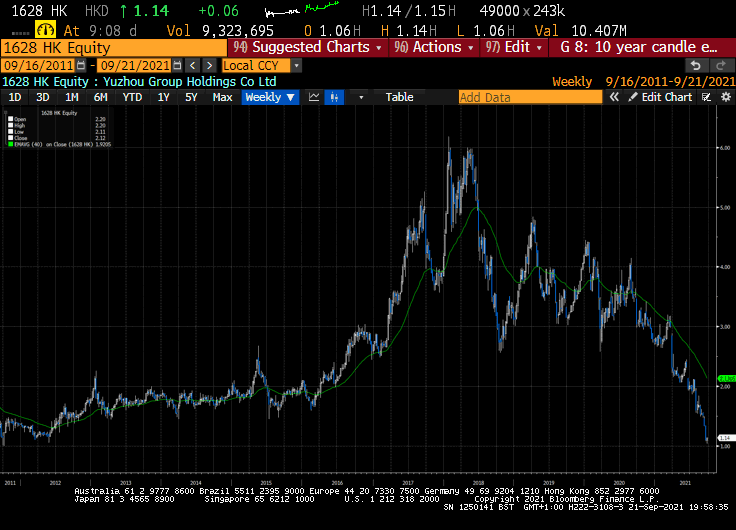Screen dimensions: 736x530
Task: Click the Add Data input box
Action: click(x=530, y=97)
